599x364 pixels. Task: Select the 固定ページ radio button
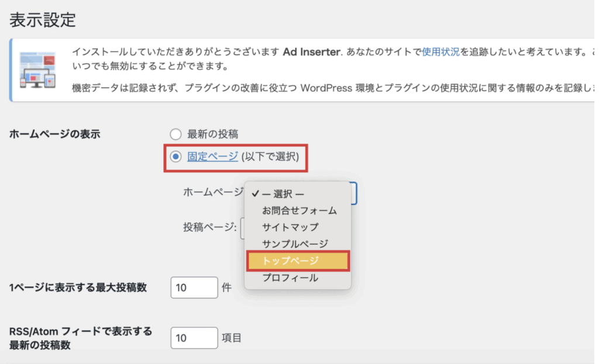(x=175, y=157)
